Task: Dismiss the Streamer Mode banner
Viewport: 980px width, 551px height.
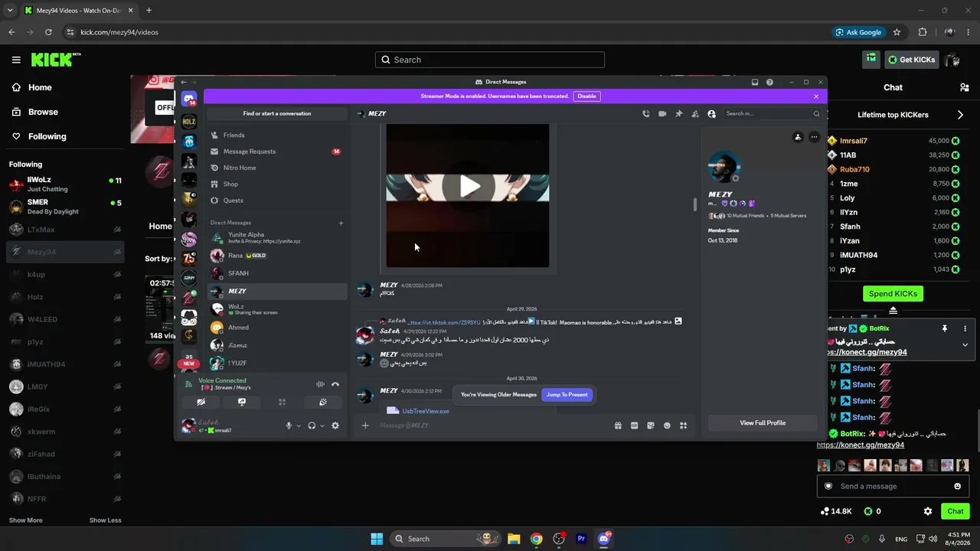Action: (x=816, y=96)
